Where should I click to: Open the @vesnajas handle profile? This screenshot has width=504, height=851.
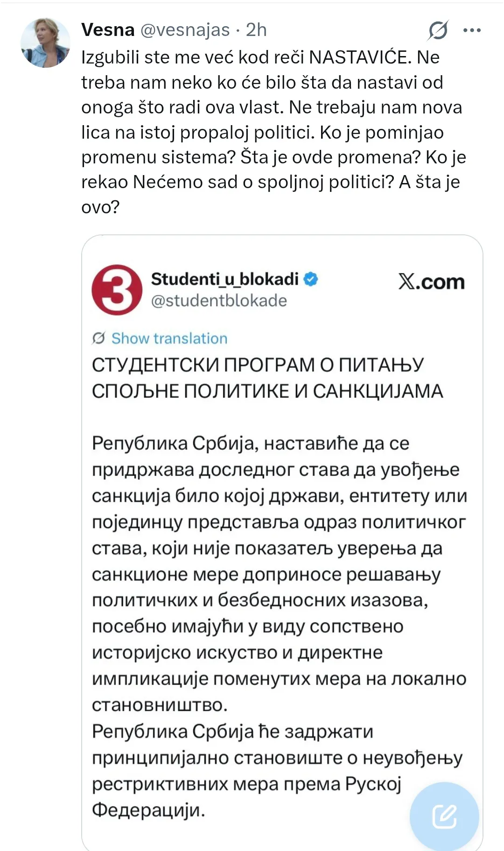[x=185, y=30]
